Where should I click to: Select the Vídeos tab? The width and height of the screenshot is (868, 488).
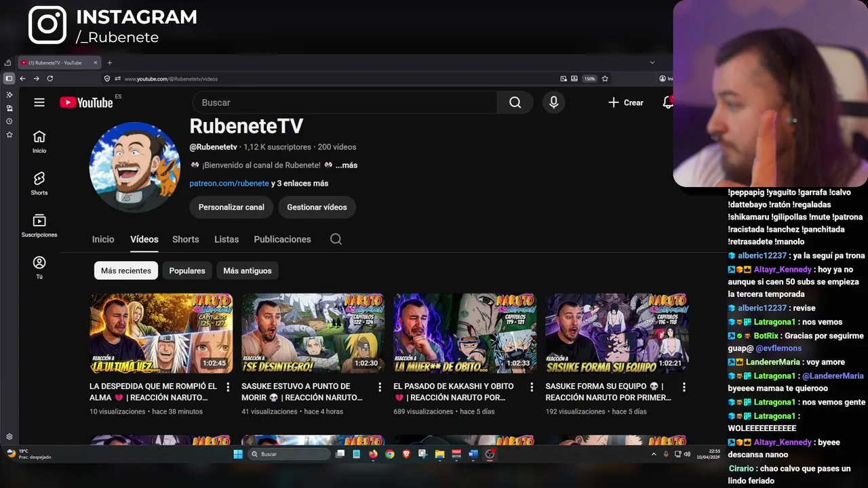coord(144,239)
